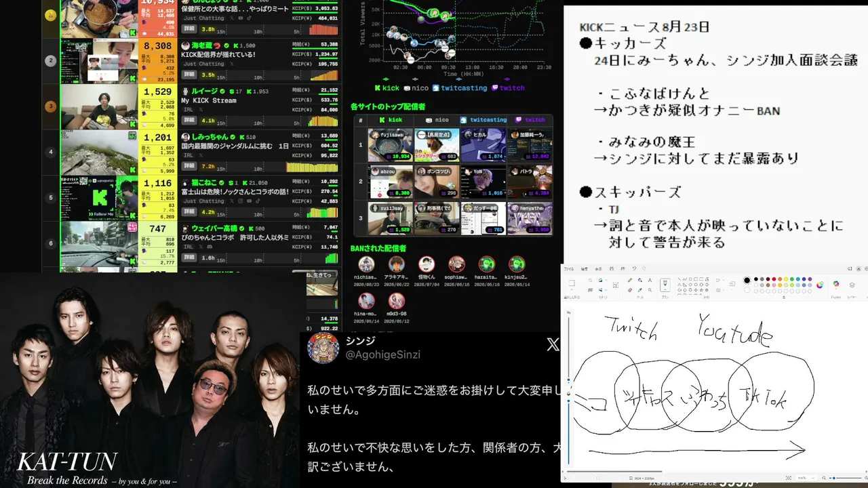This screenshot has height=488, width=868.
Task: Click viewer count 8,308 in rank 2 row
Action: pyautogui.click(x=158, y=46)
